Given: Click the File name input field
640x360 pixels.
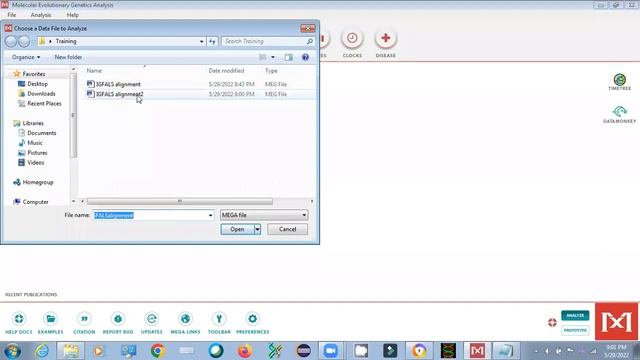Looking at the screenshot, I should click(x=150, y=215).
